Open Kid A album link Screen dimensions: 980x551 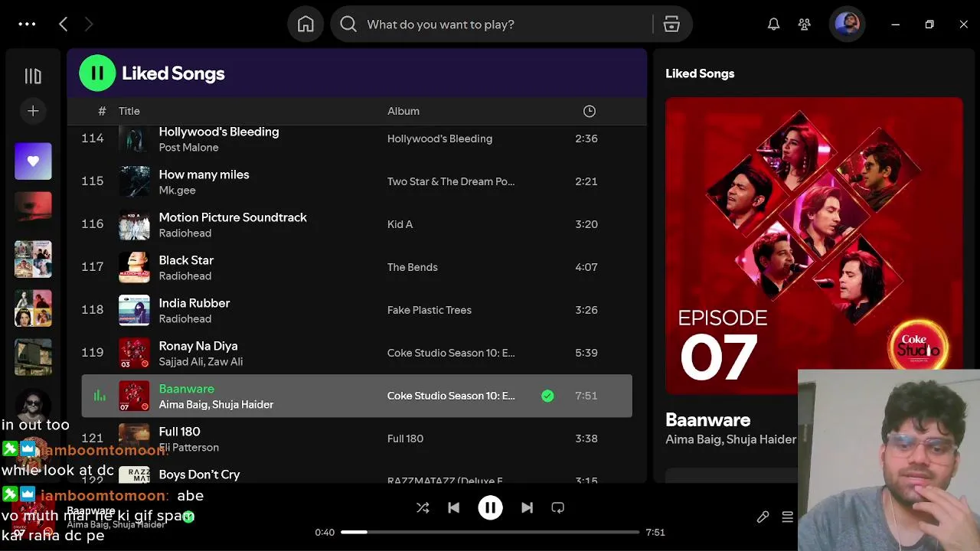pyautogui.click(x=400, y=224)
